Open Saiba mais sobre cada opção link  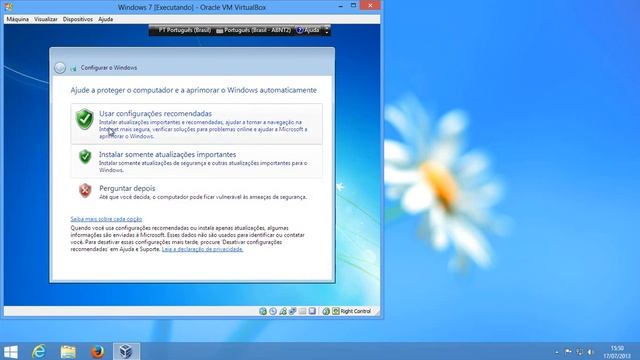point(106,219)
